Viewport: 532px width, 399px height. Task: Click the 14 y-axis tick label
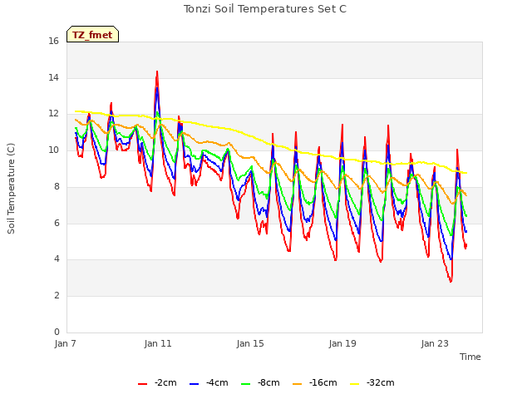coord(53,77)
